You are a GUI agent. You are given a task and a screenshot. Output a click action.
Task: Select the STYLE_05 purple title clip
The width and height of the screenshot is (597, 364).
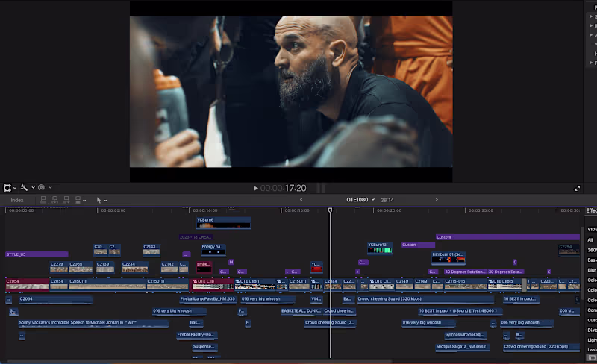pos(37,254)
